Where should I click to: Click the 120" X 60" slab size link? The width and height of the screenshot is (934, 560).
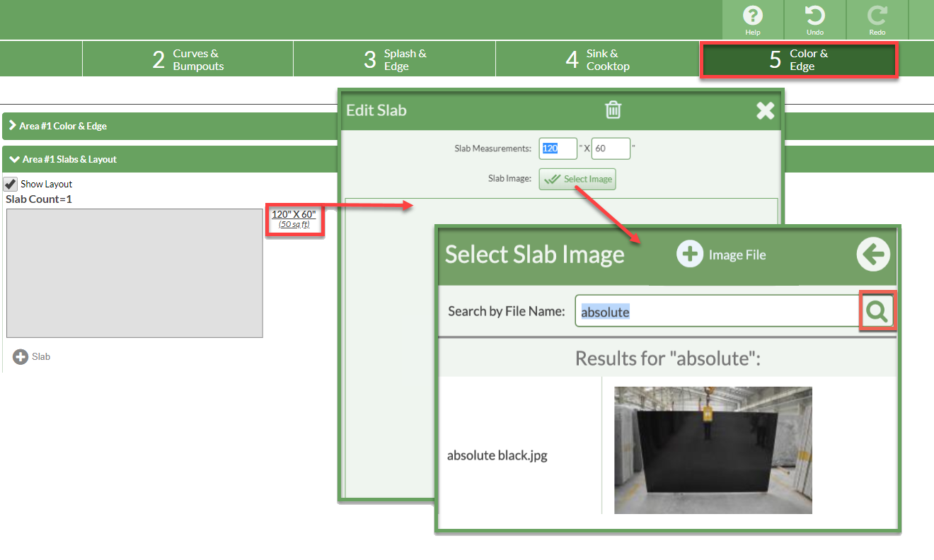coord(294,214)
